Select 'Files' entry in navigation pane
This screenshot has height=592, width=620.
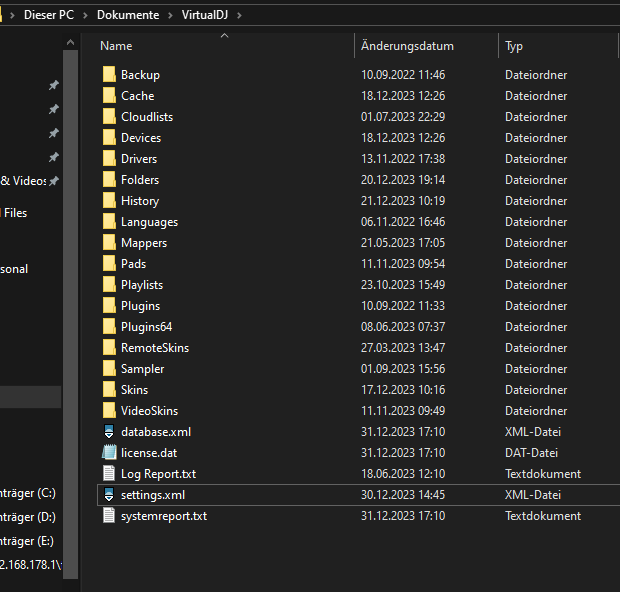15,213
